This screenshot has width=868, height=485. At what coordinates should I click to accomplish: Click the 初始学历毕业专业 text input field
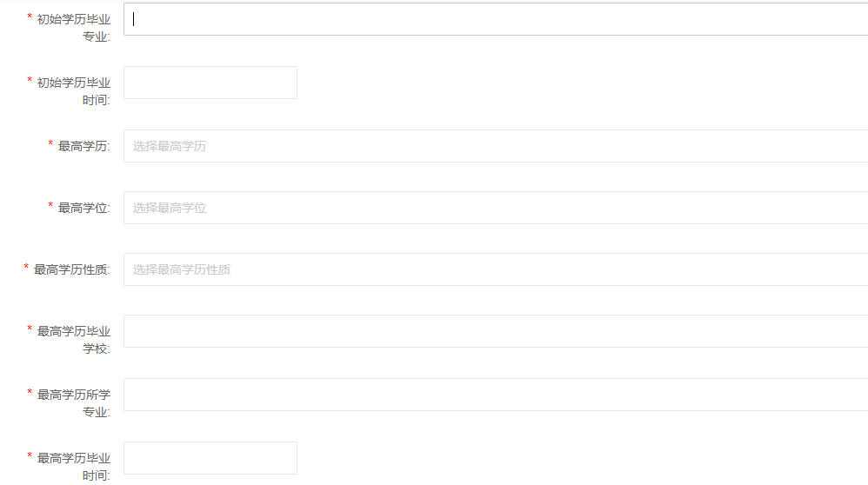[x=496, y=19]
